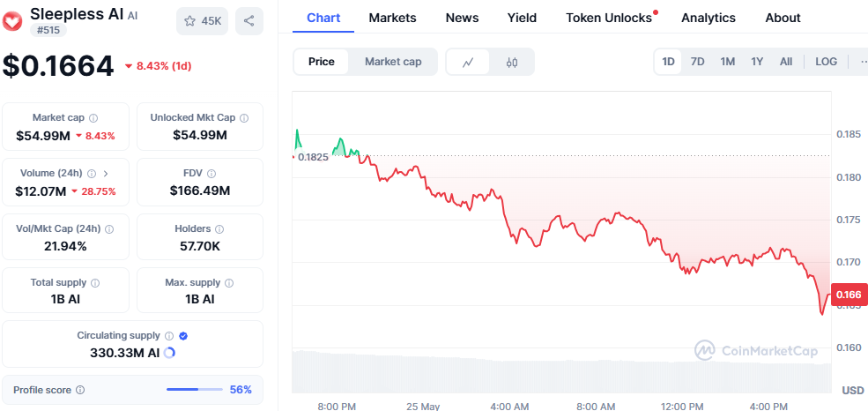Add to watchlist via star 45K button
This screenshot has width=868, height=411.
click(x=202, y=21)
